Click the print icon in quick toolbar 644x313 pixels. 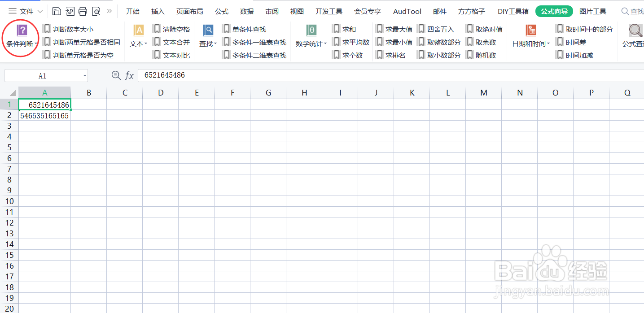(83, 11)
